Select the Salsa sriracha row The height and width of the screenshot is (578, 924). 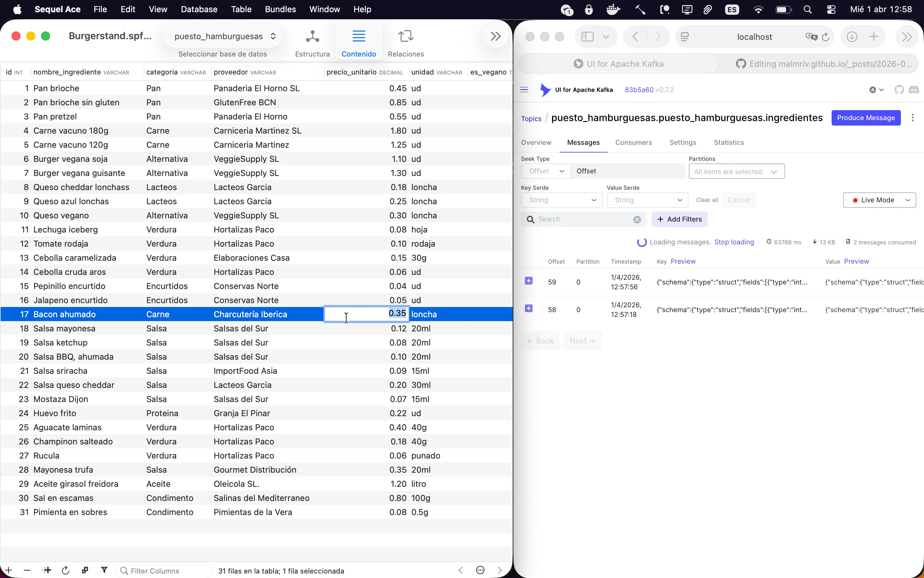coord(256,371)
